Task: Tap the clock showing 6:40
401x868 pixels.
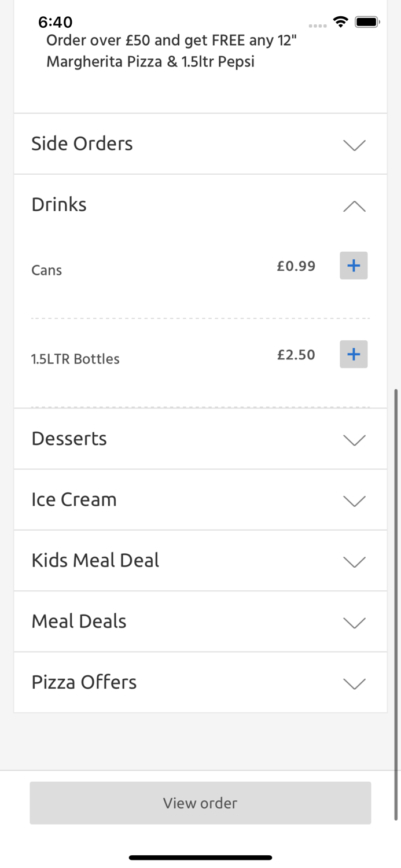Action: 55,22
